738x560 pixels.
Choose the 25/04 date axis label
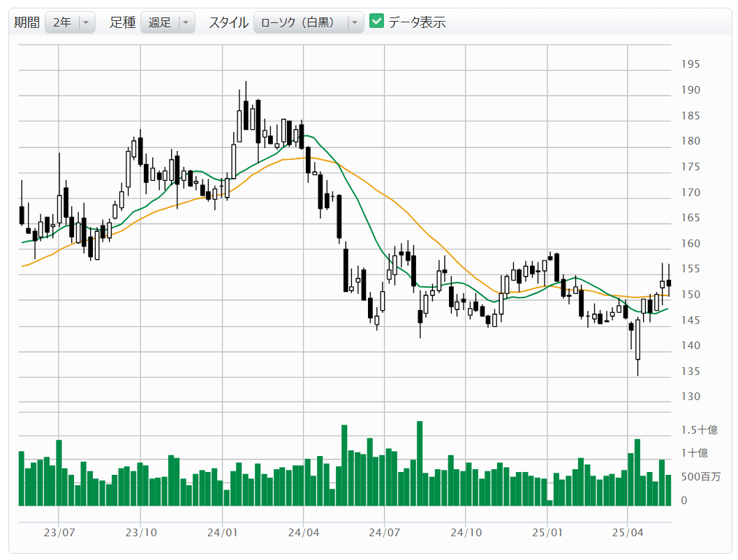pyautogui.click(x=628, y=532)
